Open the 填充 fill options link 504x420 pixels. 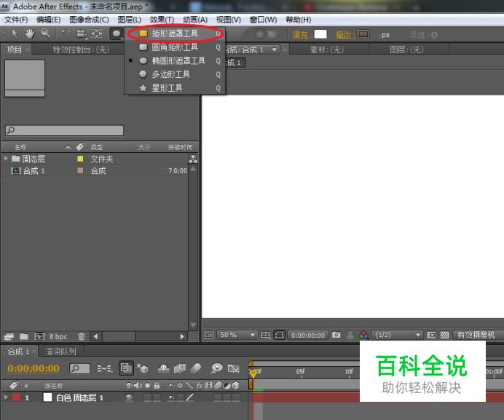tap(300, 34)
